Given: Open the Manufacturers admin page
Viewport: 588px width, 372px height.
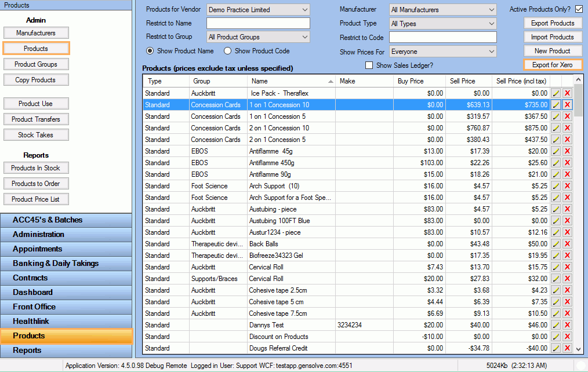Looking at the screenshot, I should 36,33.
